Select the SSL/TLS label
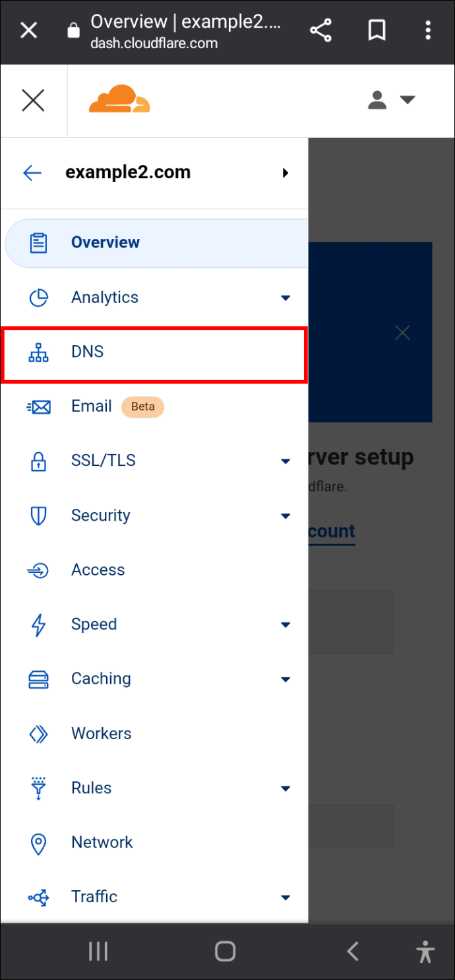 click(104, 461)
